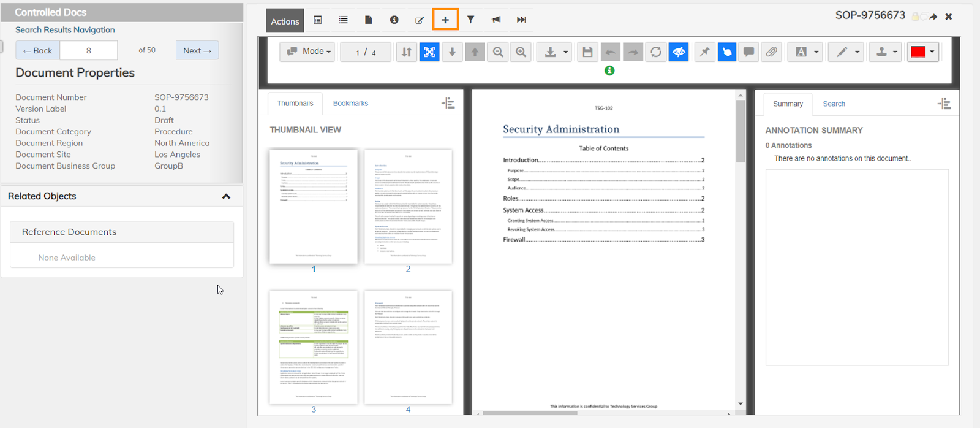This screenshot has height=428, width=980.
Task: Open the red annotation color swatch
Action: coord(922,52)
